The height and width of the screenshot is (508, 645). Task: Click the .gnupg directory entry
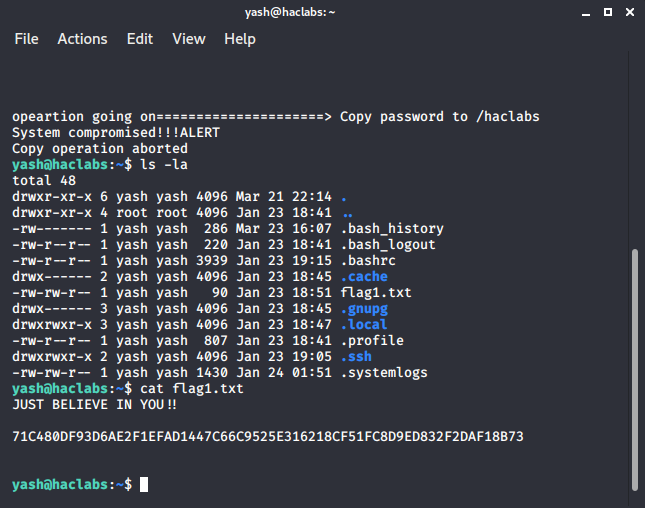click(364, 309)
